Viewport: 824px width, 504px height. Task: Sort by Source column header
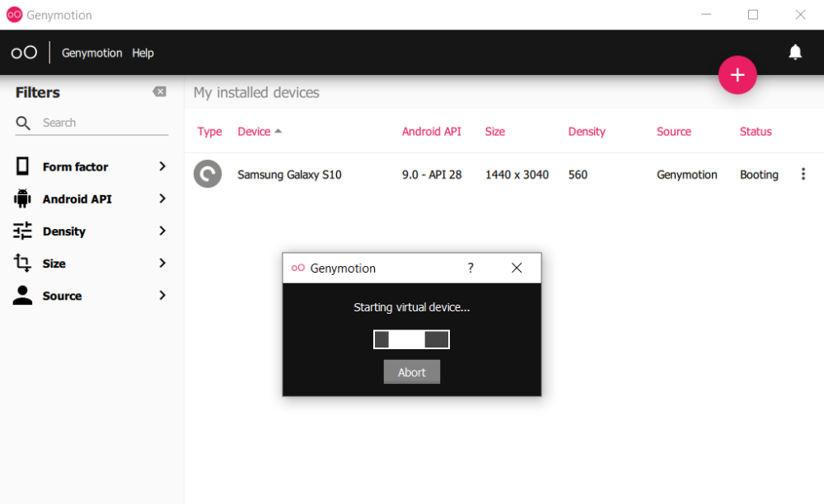tap(674, 131)
